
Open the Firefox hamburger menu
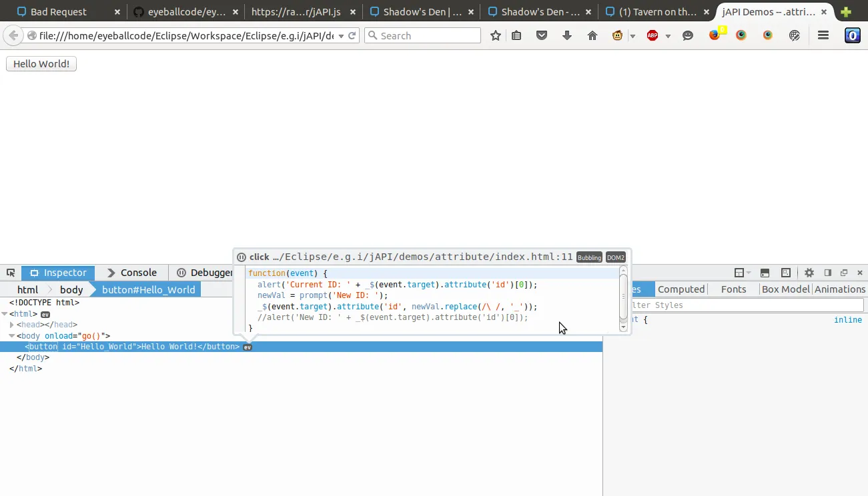click(x=823, y=35)
